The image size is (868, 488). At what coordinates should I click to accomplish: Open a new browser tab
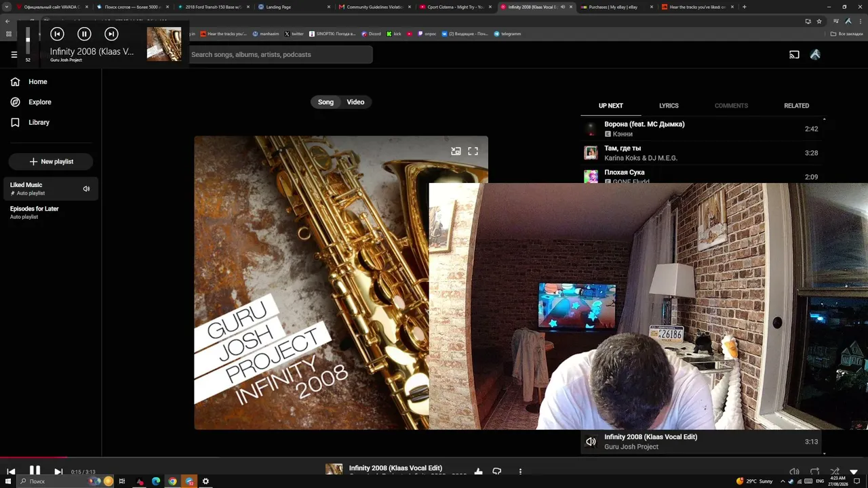[744, 7]
